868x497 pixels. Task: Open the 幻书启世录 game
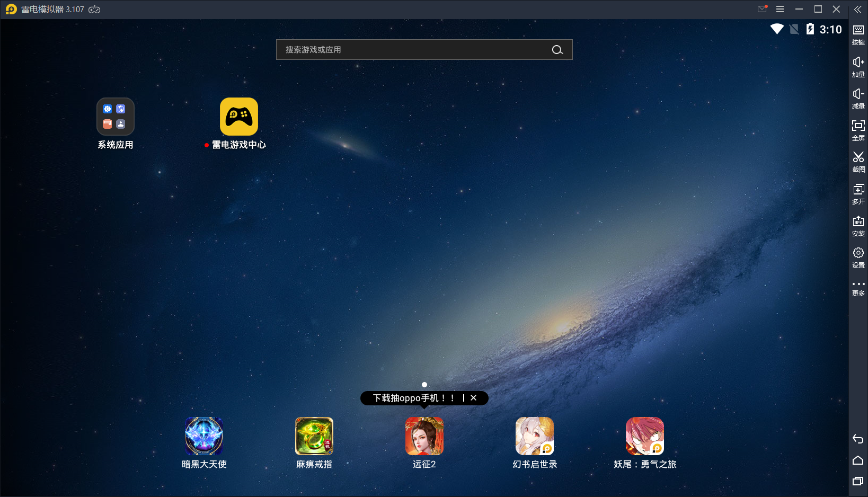(x=535, y=436)
